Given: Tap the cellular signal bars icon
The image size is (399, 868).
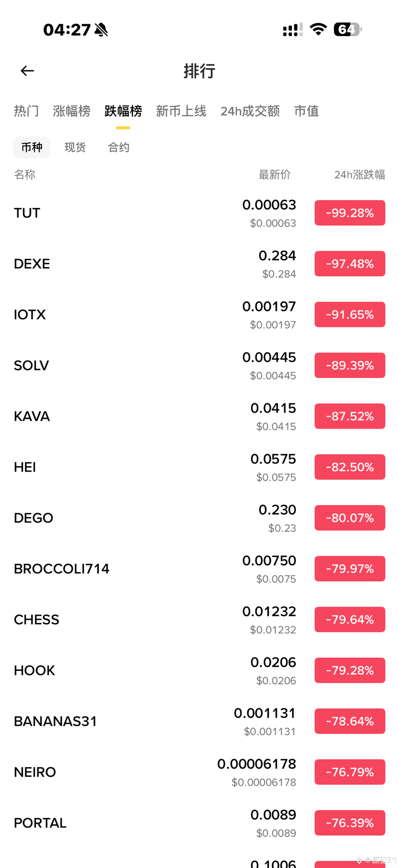Looking at the screenshot, I should click(x=293, y=30).
